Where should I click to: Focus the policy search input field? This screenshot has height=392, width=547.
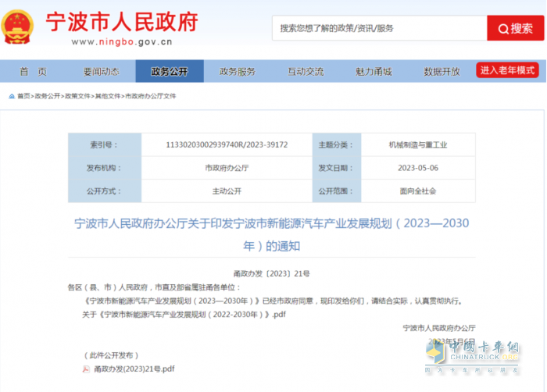(x=378, y=28)
